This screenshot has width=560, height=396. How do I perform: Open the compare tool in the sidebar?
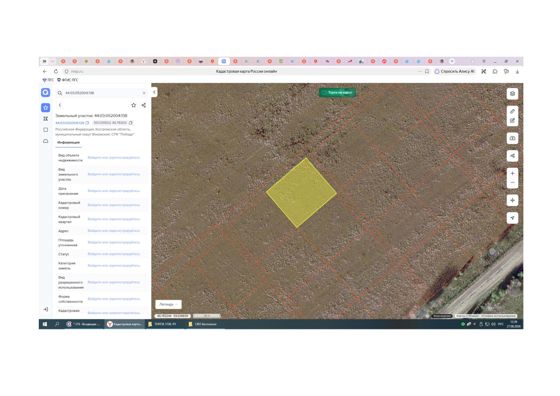pyautogui.click(x=46, y=119)
